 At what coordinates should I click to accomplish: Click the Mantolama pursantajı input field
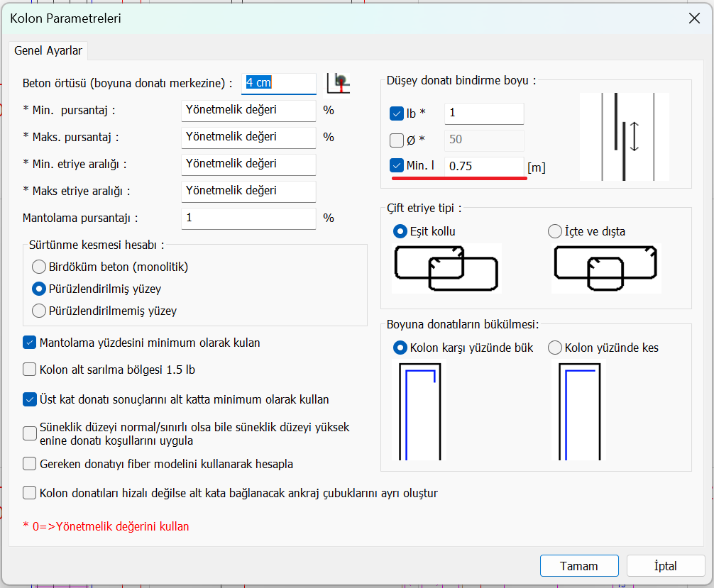[248, 218]
